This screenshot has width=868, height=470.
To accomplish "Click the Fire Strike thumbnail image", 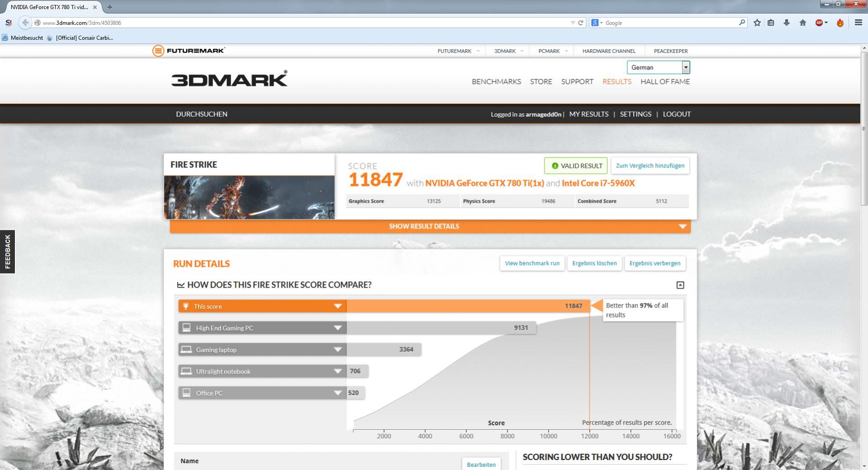I will 249,197.
